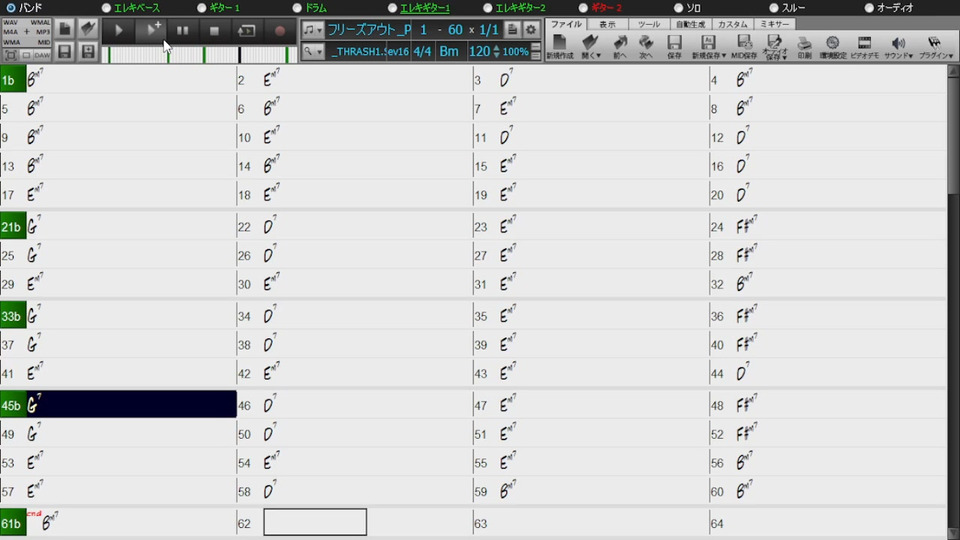
Task: Open song settings gear icon
Action: pyautogui.click(x=531, y=30)
